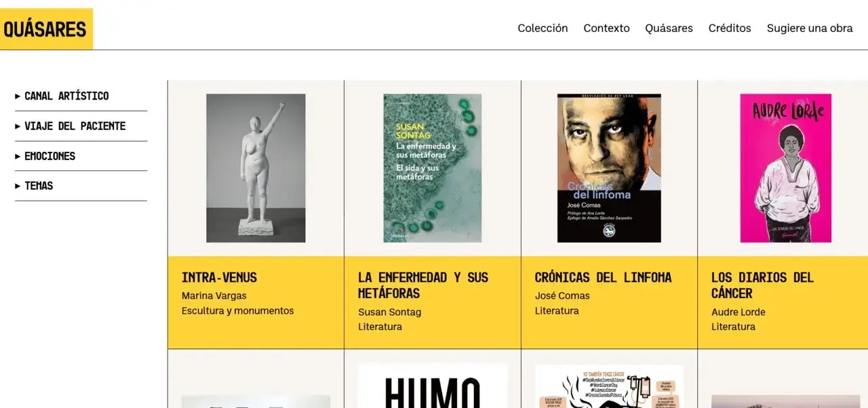Open the Créditos page

pos(730,28)
